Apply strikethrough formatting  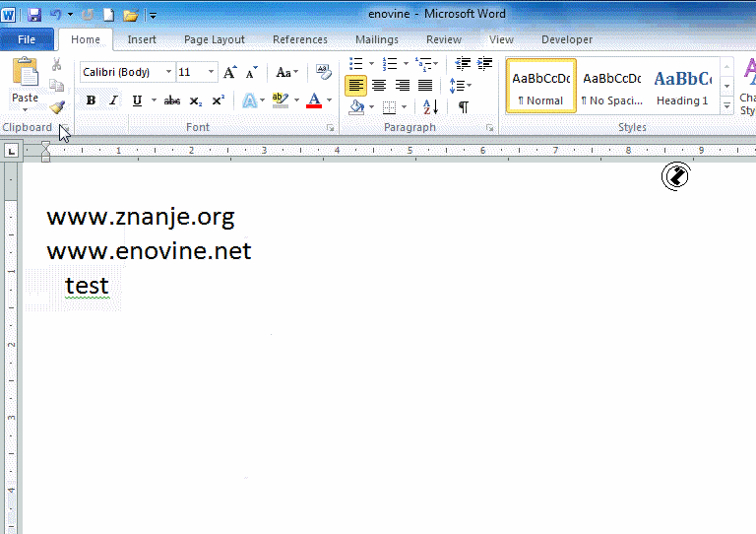click(172, 100)
